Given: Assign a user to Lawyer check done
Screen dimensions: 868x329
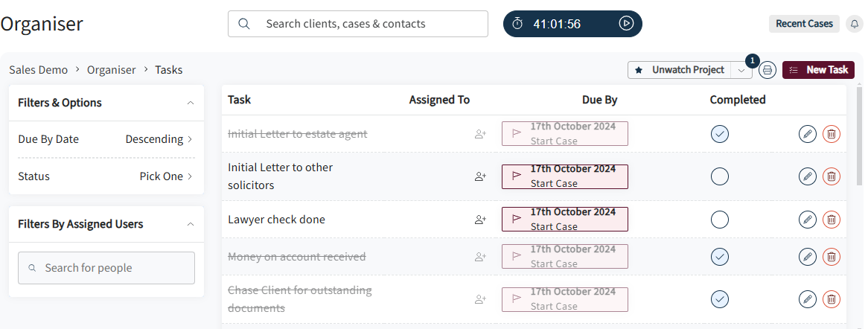Looking at the screenshot, I should pos(480,220).
